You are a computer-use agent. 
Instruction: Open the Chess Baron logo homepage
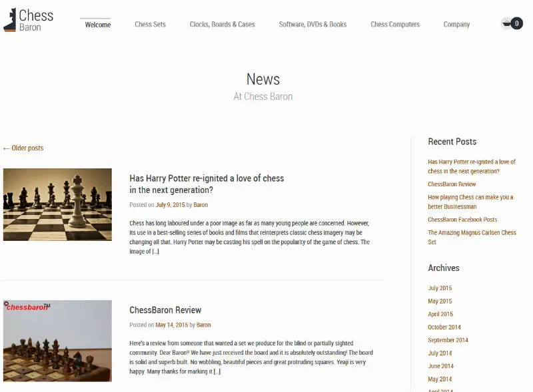(28, 20)
